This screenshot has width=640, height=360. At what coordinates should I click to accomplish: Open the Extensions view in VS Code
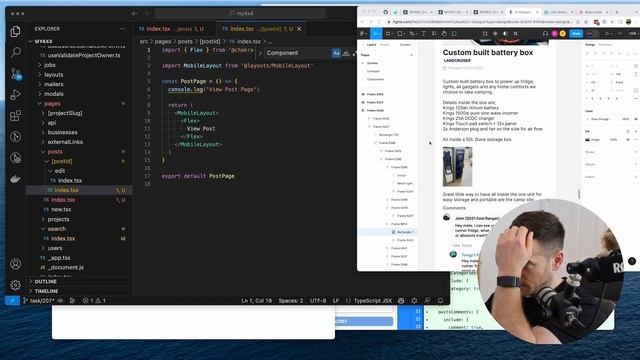point(16,116)
